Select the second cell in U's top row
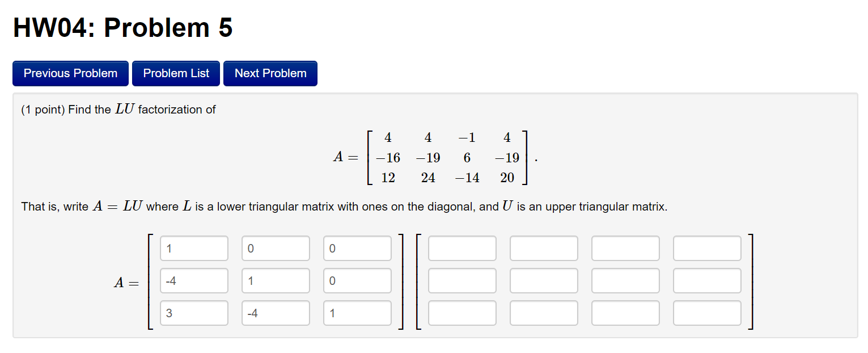The image size is (868, 353). pos(543,248)
